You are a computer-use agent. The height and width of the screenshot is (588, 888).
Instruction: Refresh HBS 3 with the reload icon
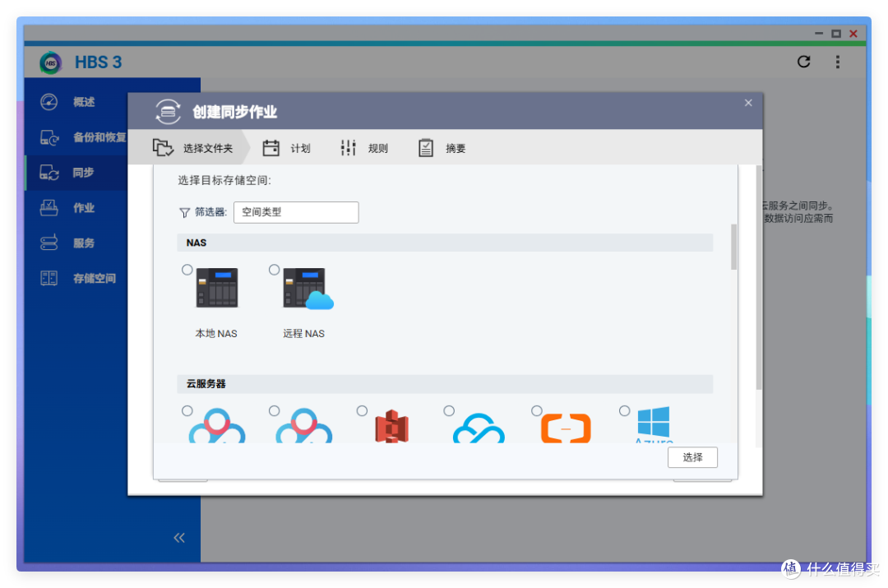pos(803,62)
